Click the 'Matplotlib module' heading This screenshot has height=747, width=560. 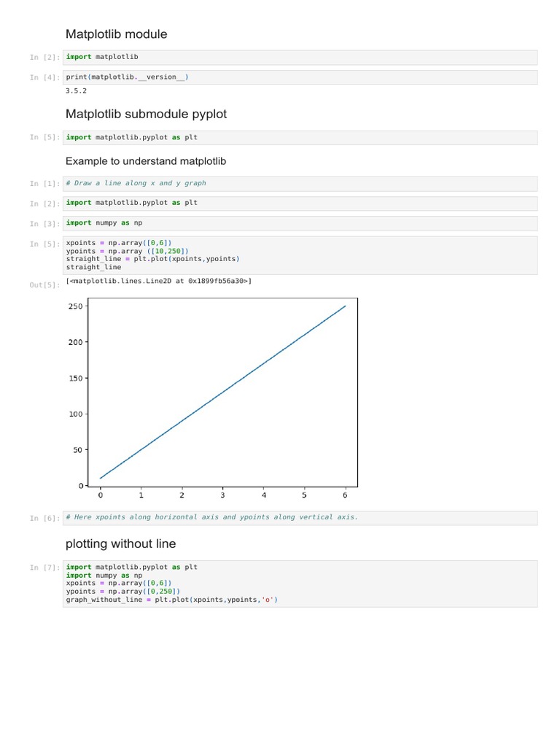pos(116,34)
